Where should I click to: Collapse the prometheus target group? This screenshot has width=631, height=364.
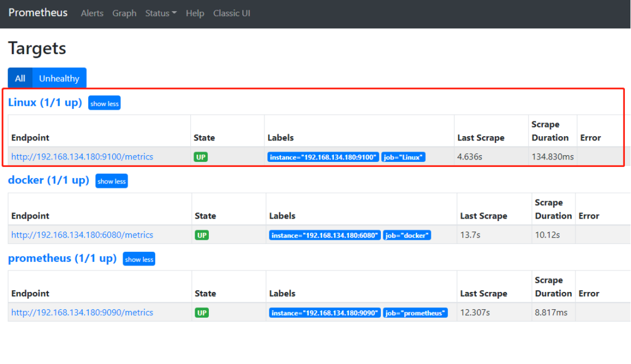[x=139, y=259]
